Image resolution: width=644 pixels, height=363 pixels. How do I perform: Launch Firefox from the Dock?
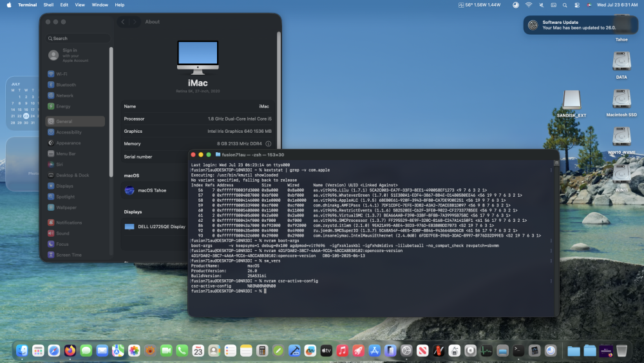click(x=70, y=351)
